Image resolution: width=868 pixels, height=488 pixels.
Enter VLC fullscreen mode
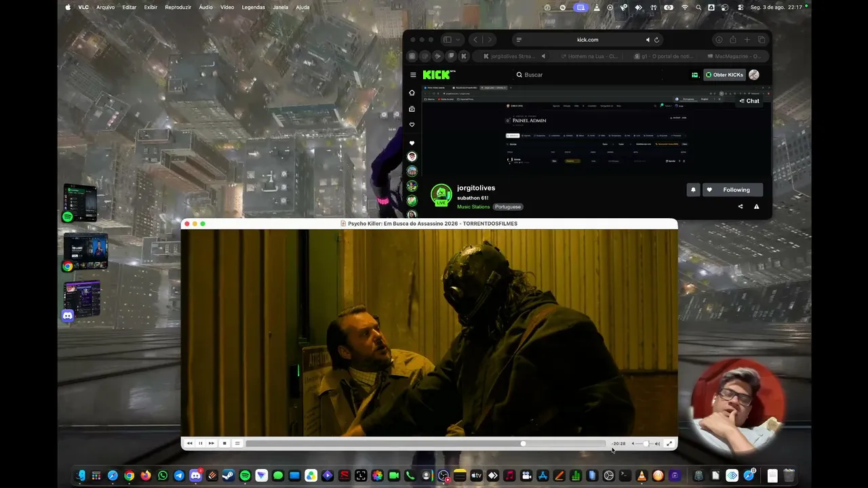pyautogui.click(x=669, y=443)
